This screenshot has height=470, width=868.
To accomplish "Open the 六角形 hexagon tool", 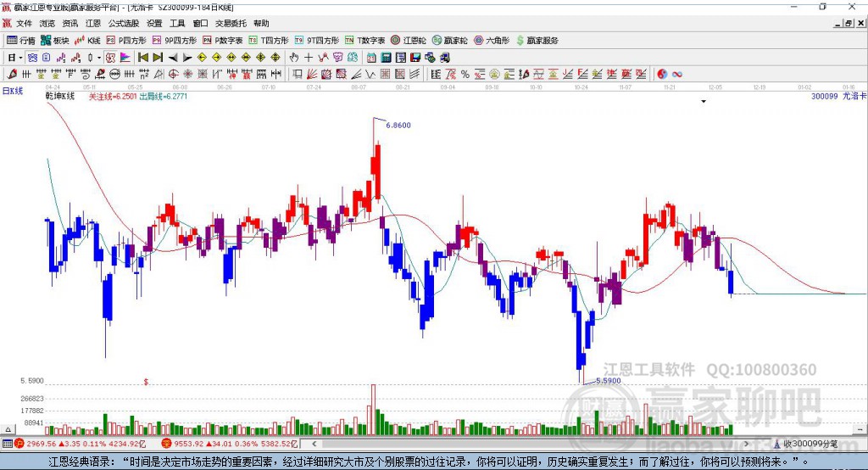I will coord(492,41).
